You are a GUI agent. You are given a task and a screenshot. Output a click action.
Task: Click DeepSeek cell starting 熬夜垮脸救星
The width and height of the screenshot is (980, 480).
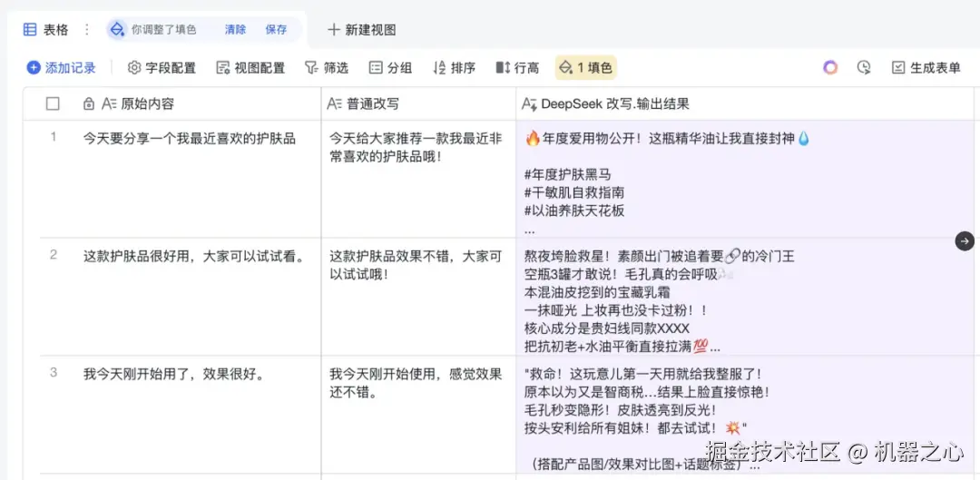click(x=744, y=297)
